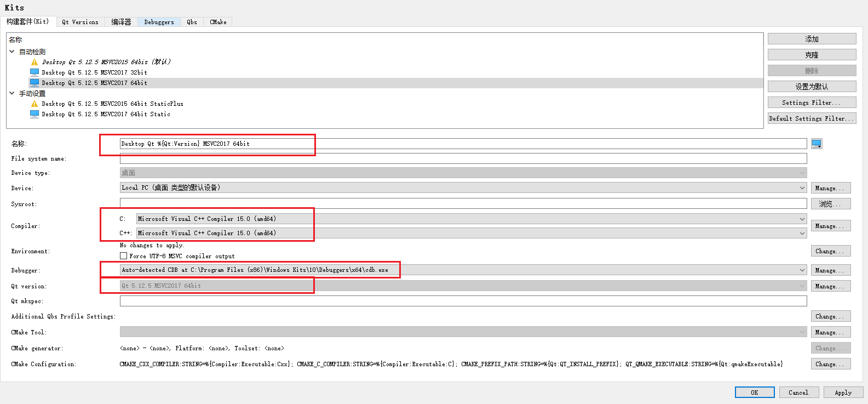Collapse the 手动设置 group
This screenshot has height=404, width=868.
(12, 93)
